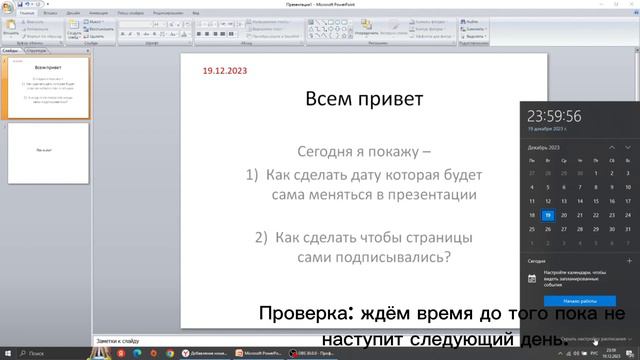Reset slide layout with Восстановить

tap(99, 29)
